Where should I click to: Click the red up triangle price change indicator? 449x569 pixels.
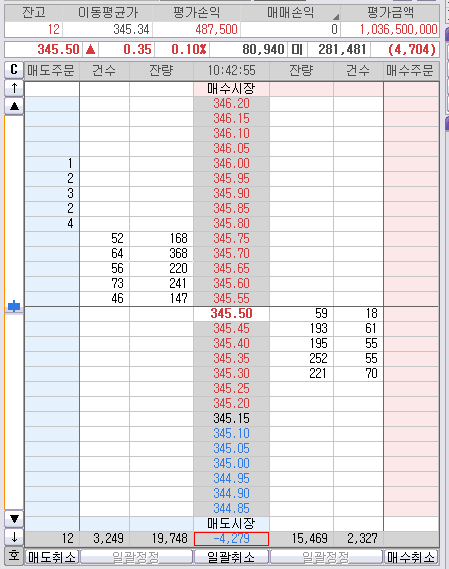pyautogui.click(x=91, y=49)
